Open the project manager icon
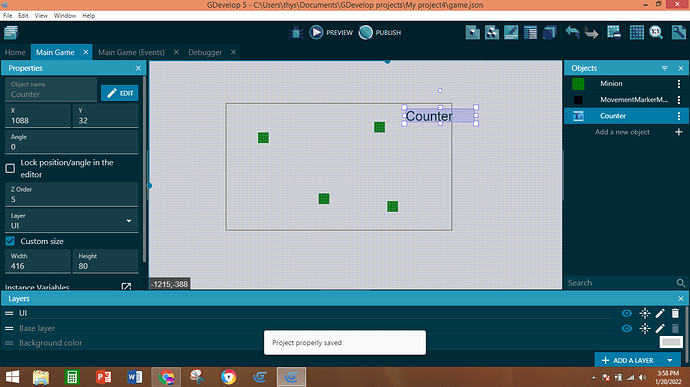The width and height of the screenshot is (690, 387). coord(11,32)
